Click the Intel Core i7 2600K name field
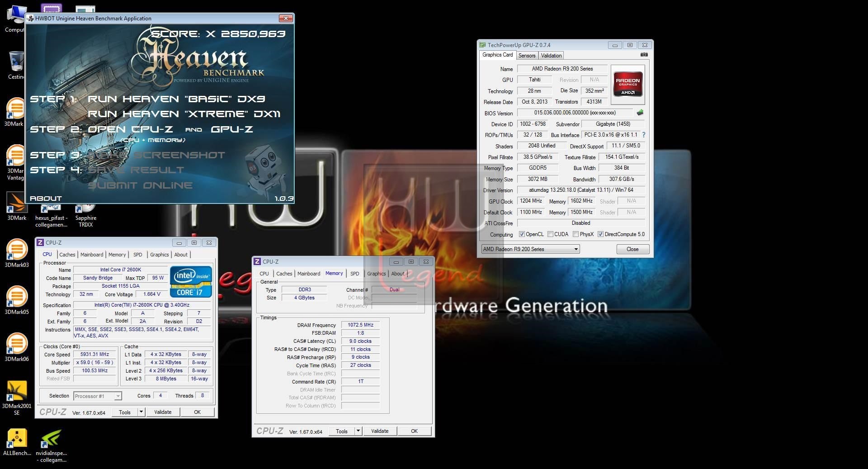Viewport: 868px width, 469px height. click(x=121, y=270)
